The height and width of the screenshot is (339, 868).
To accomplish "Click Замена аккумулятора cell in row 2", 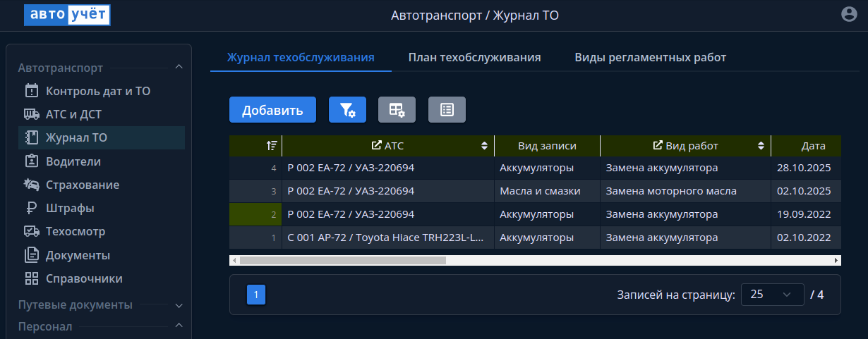I will pyautogui.click(x=685, y=214).
